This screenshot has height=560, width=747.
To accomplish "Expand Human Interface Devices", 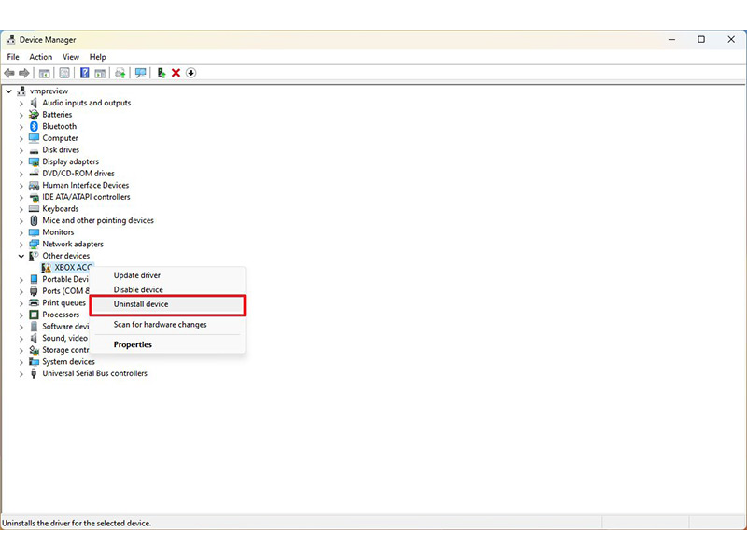I will [21, 185].
